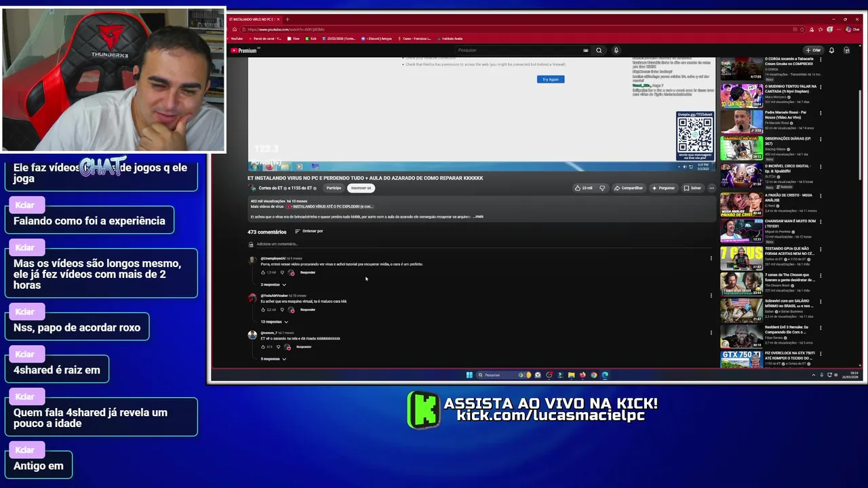The width and height of the screenshot is (868, 488).
Task: Dislike the @UnemployedAl comment
Action: click(x=282, y=272)
